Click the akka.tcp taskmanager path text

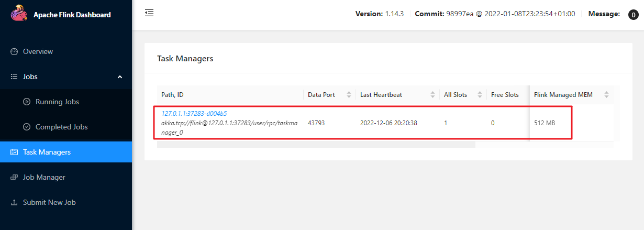229,128
